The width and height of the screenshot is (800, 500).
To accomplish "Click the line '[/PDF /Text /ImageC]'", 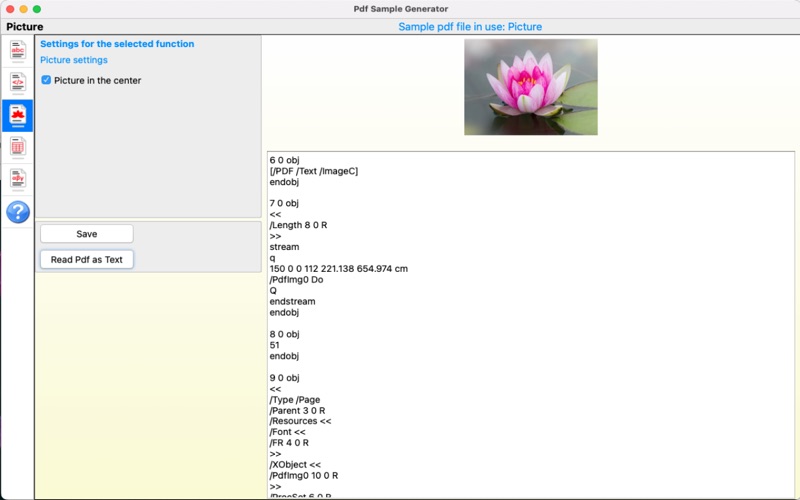I will [314, 171].
